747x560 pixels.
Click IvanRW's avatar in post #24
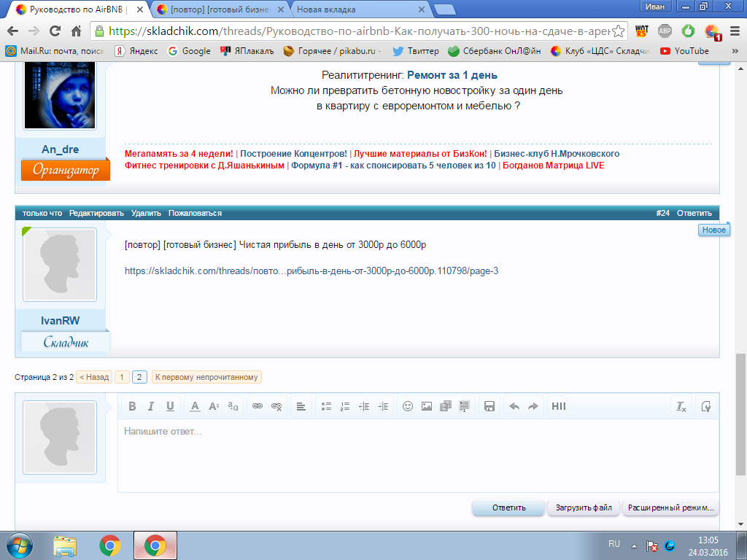tap(60, 265)
